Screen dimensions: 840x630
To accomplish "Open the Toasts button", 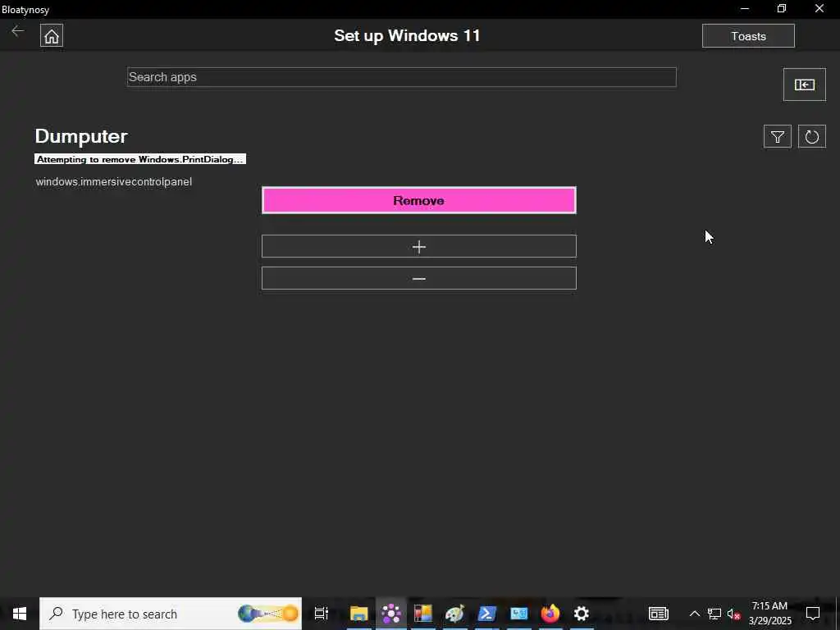I will click(x=748, y=36).
